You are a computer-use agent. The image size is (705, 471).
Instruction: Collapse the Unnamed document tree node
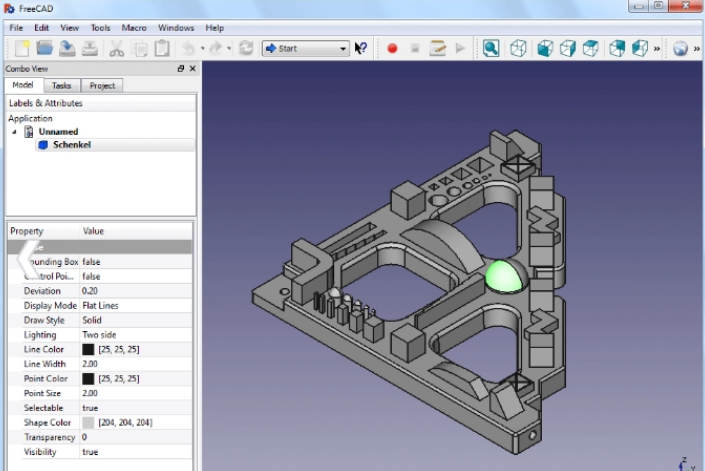(x=14, y=131)
